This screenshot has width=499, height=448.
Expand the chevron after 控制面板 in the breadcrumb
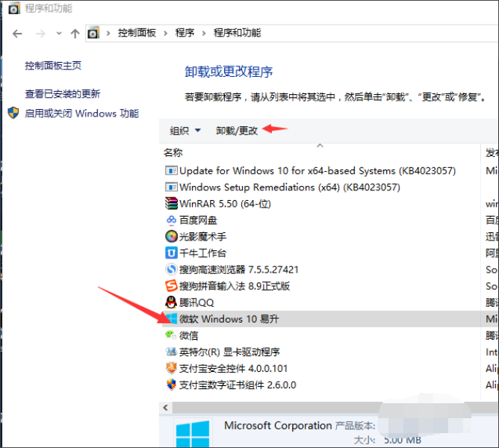(x=166, y=33)
